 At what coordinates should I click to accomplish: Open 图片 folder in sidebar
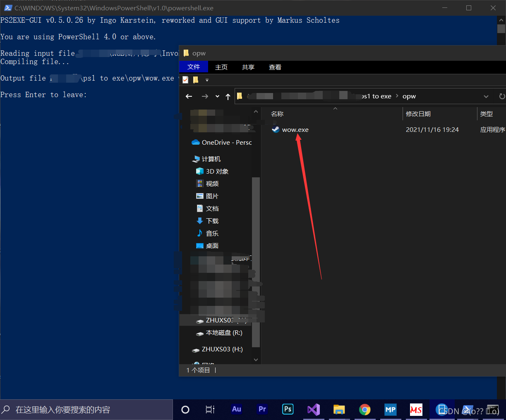click(x=207, y=196)
